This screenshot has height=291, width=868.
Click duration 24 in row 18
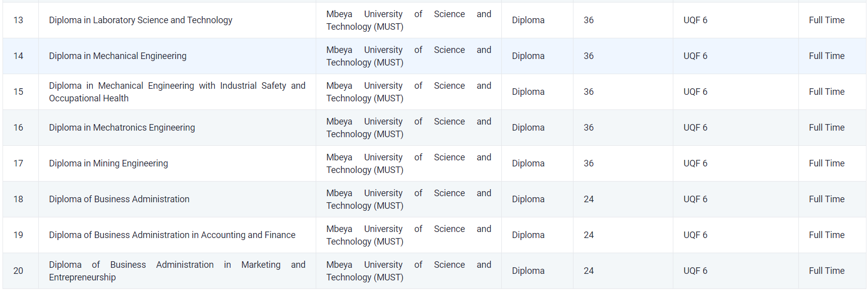589,199
